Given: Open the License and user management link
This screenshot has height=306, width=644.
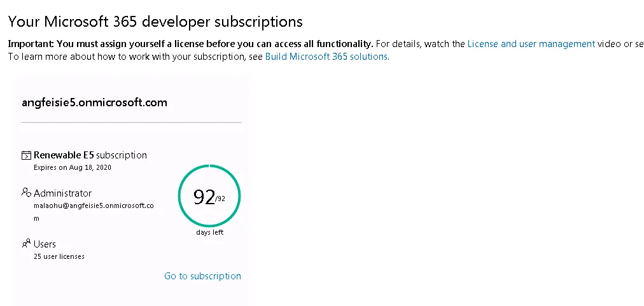Looking at the screenshot, I should 531,44.
